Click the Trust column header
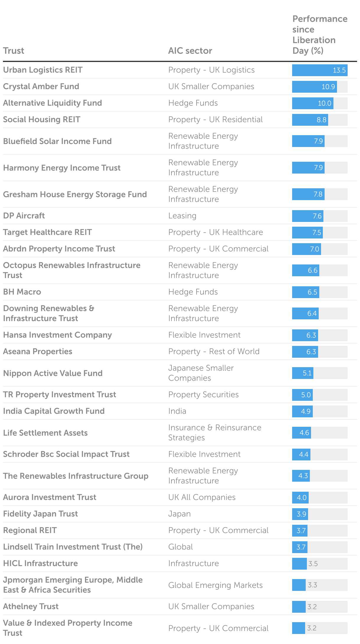 click(x=14, y=51)
